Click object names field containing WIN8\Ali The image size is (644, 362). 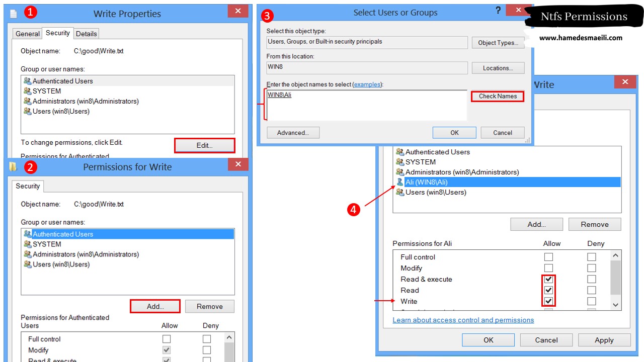point(367,106)
